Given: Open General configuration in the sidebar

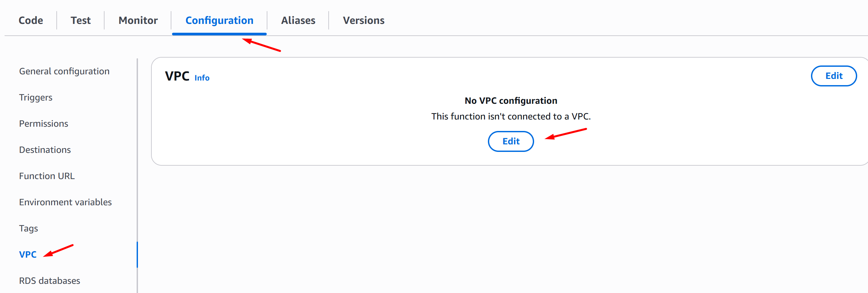Looking at the screenshot, I should (64, 71).
